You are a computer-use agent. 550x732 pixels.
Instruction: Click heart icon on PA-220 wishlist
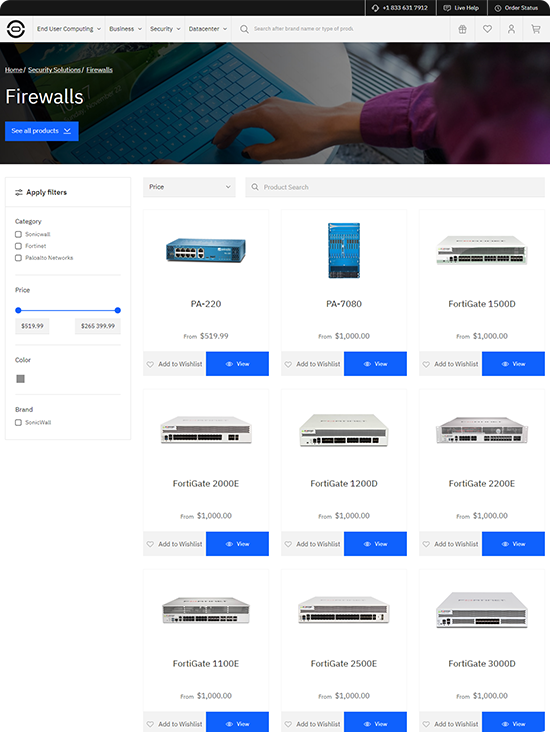[x=150, y=364]
